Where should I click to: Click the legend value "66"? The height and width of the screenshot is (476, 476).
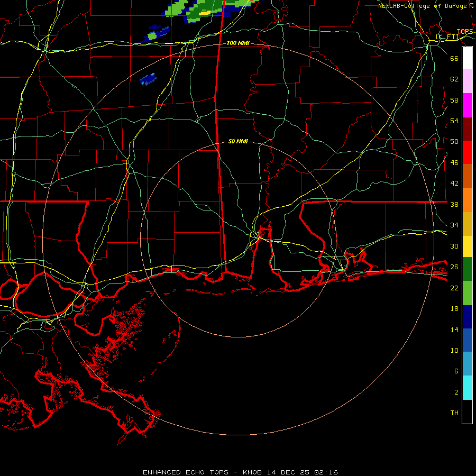(x=454, y=58)
